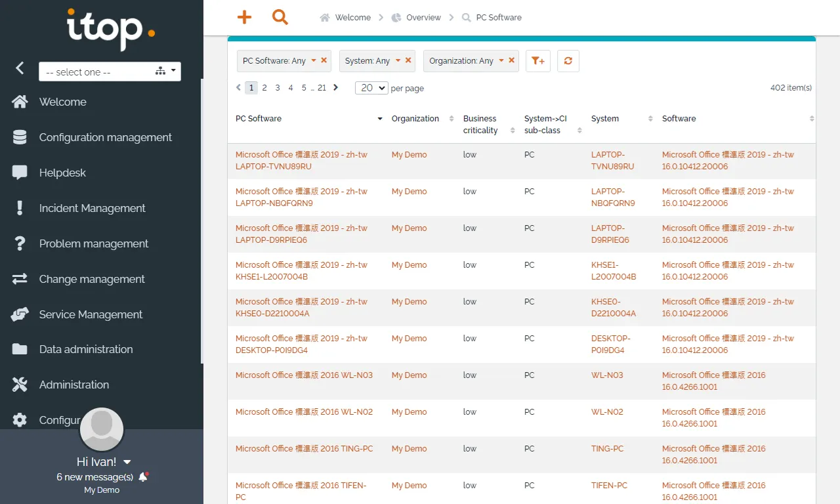Open items per page dropdown
840x504 pixels.
(x=371, y=87)
